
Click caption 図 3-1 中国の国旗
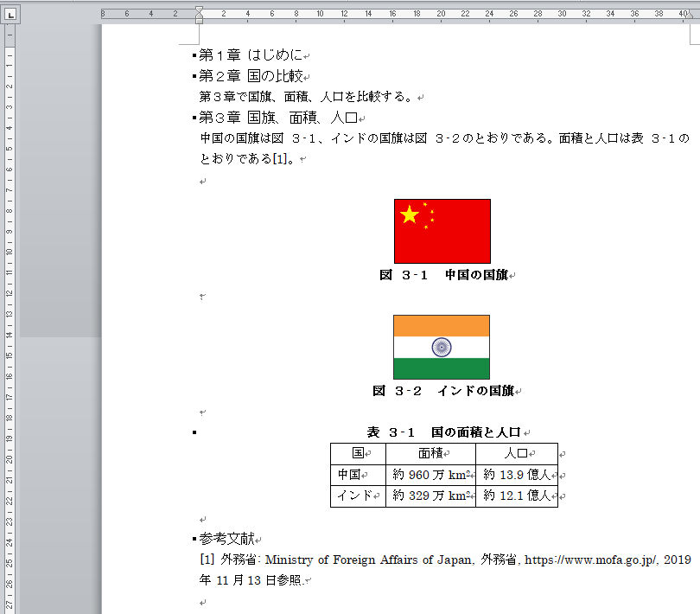443,275
